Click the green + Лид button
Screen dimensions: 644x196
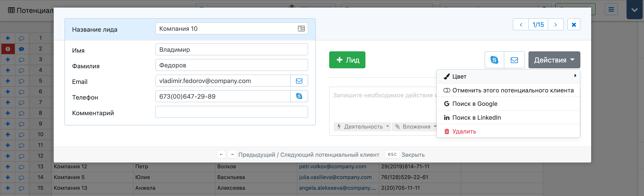tap(347, 60)
